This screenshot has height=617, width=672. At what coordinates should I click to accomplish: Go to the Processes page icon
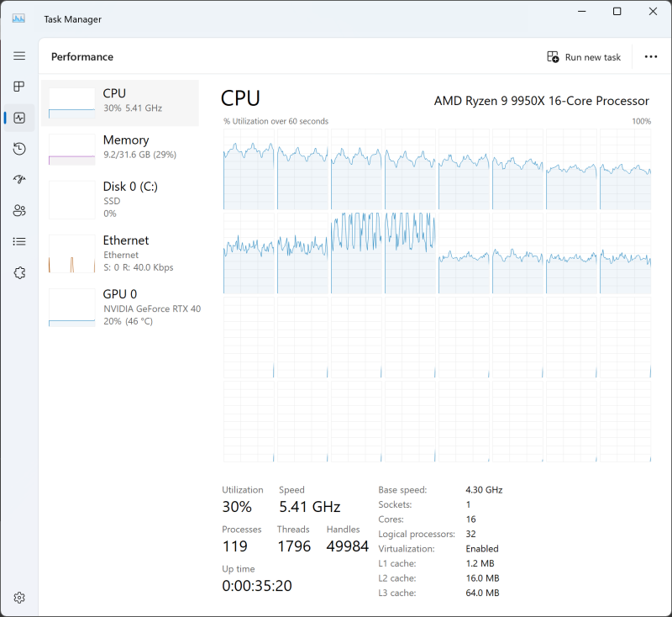[19, 87]
